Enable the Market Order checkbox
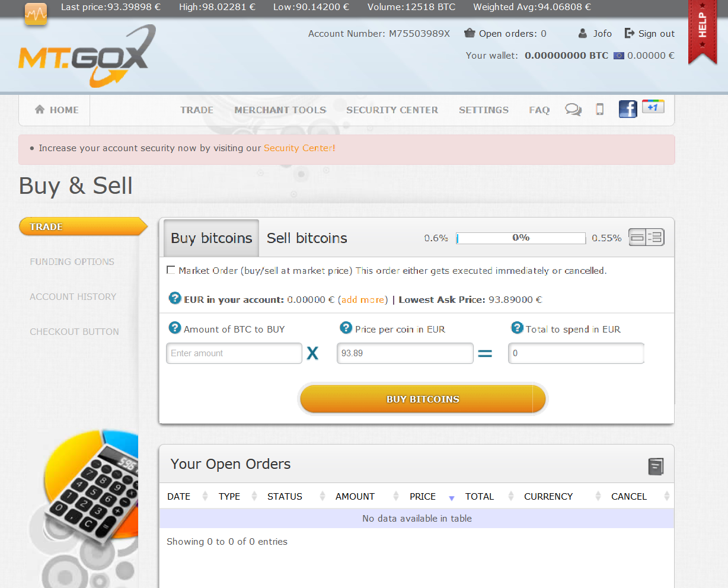Image resolution: width=728 pixels, height=588 pixels. tap(171, 270)
